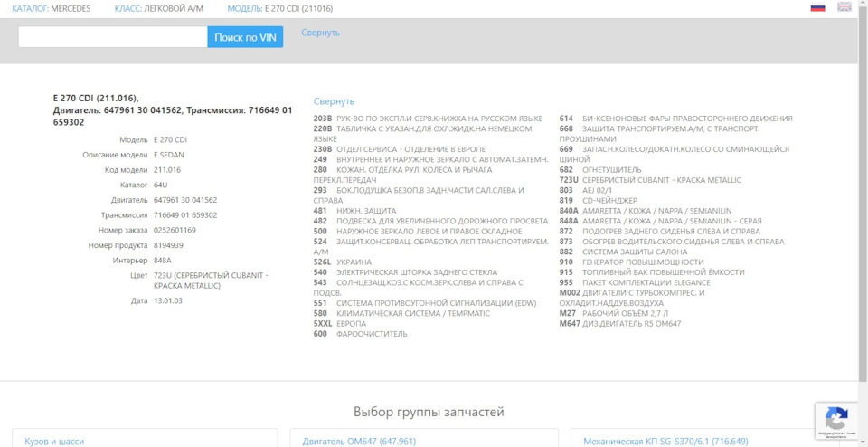Screen dimensions: 868x447
Task: Select option '915 ТОПЛИВНЫЙ БАК ПОВЫШЕННОЙ ЁМКОСТИ'
Action: pyautogui.click(x=652, y=272)
